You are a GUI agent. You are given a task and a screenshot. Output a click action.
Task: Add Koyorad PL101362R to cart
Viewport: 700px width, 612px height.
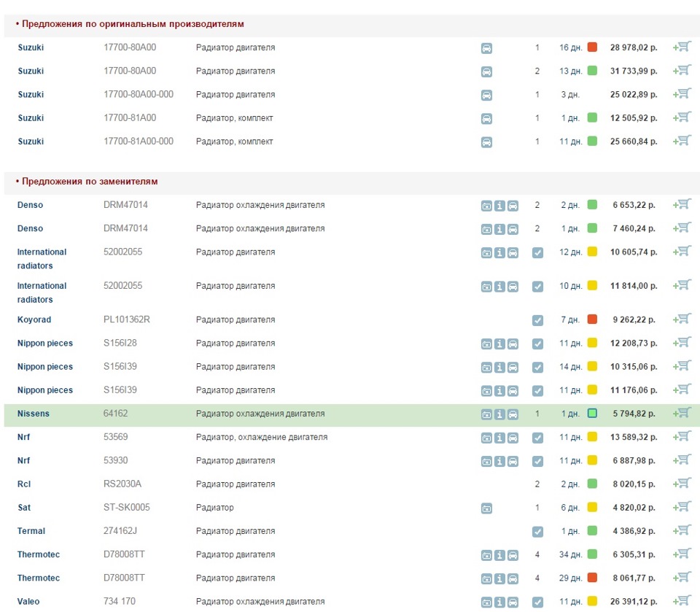tap(682, 319)
